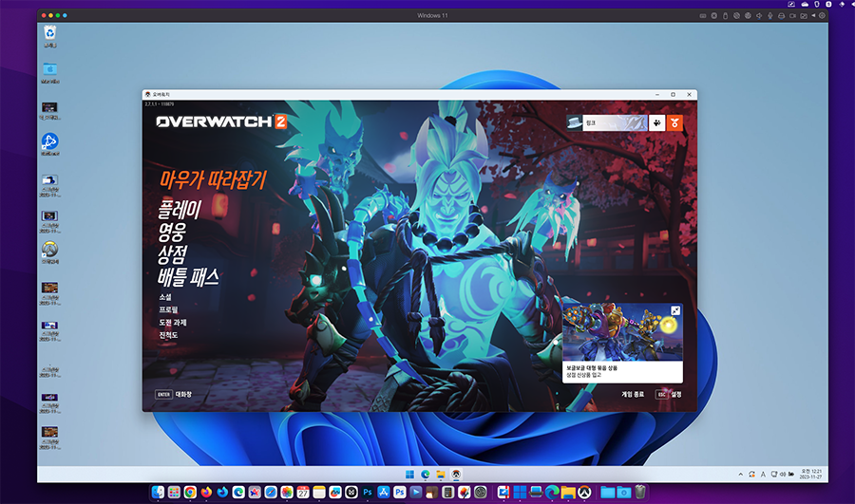855x504 pixels.
Task: Click the Parallels camera toolbar icon
Action: [792, 16]
